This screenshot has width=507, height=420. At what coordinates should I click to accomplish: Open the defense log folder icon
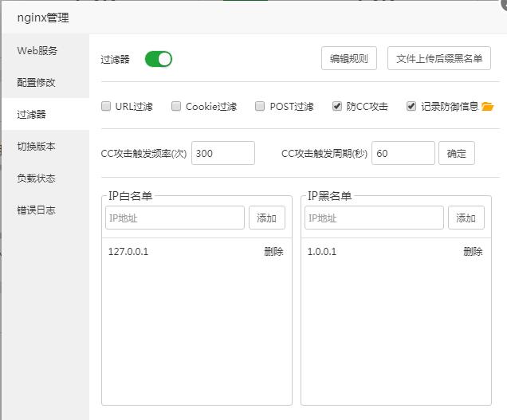[x=488, y=107]
